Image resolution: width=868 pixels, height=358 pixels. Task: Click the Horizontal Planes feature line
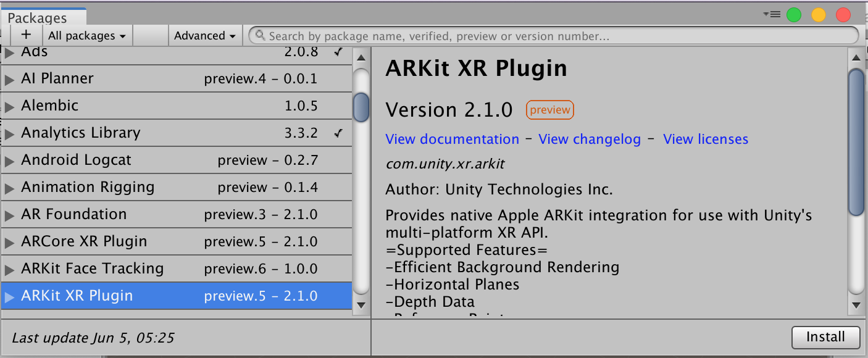(453, 285)
